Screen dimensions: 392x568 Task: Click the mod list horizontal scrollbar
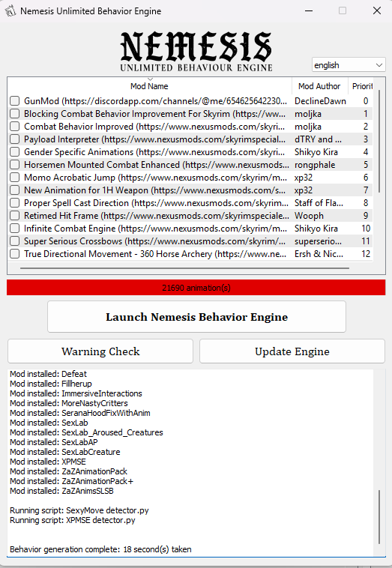click(185, 268)
